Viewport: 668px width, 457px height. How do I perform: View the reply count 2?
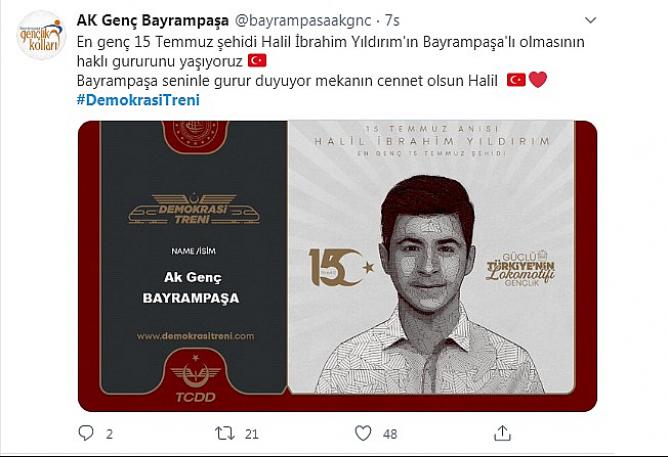point(109,434)
